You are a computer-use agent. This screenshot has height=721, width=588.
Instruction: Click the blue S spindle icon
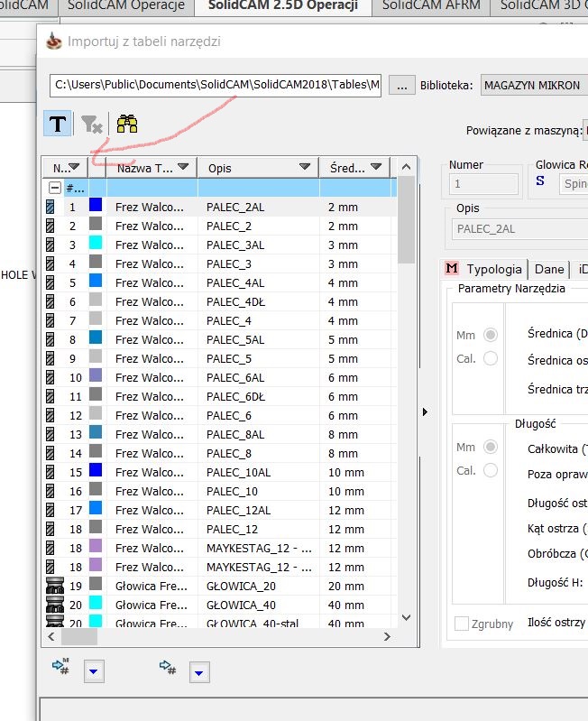click(540, 180)
